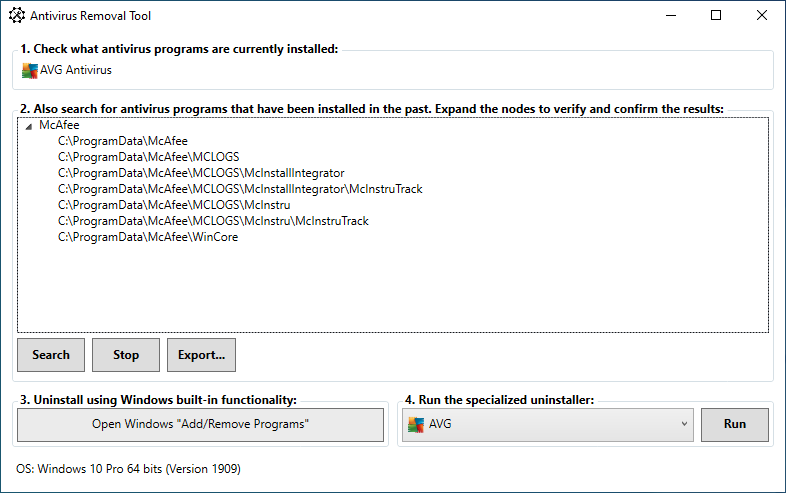Click the AVG icon in uninstaller dropdown
This screenshot has width=786, height=493.
414,424
